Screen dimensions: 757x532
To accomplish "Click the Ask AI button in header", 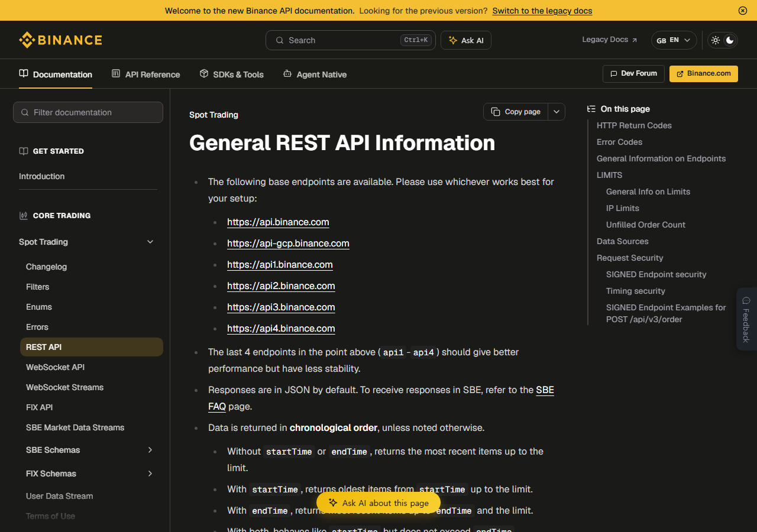I will click(466, 40).
